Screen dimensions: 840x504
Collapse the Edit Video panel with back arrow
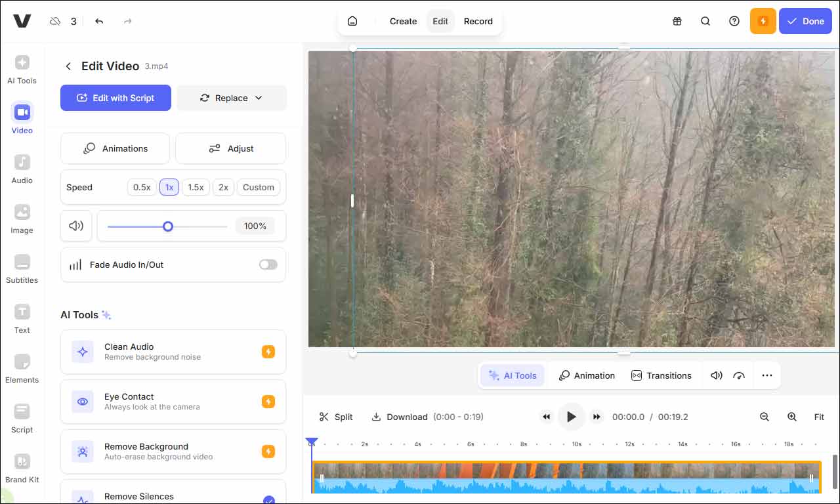coord(68,66)
